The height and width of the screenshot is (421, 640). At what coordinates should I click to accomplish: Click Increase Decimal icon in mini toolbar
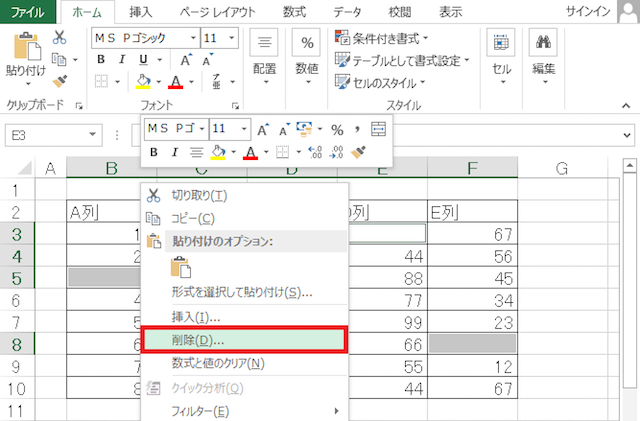[x=314, y=152]
